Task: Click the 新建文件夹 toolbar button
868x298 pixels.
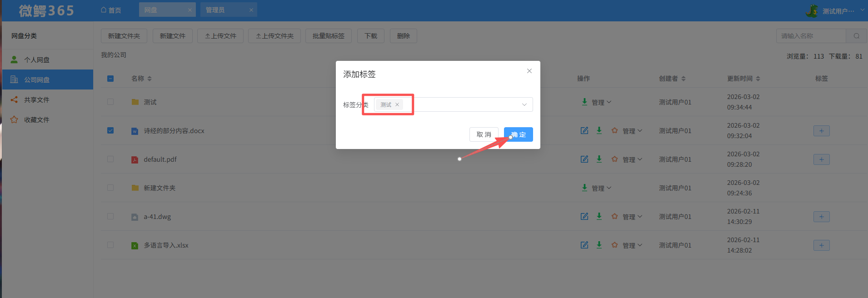Action: pos(124,36)
